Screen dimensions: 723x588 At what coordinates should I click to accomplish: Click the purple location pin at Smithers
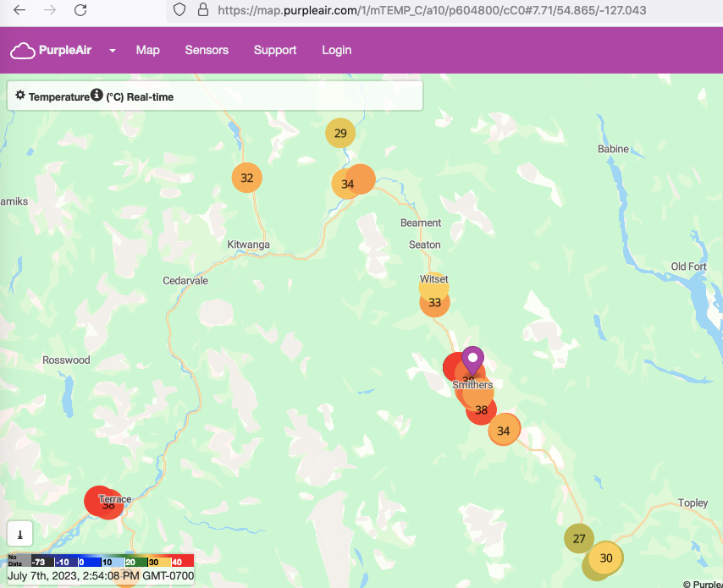tap(472, 359)
